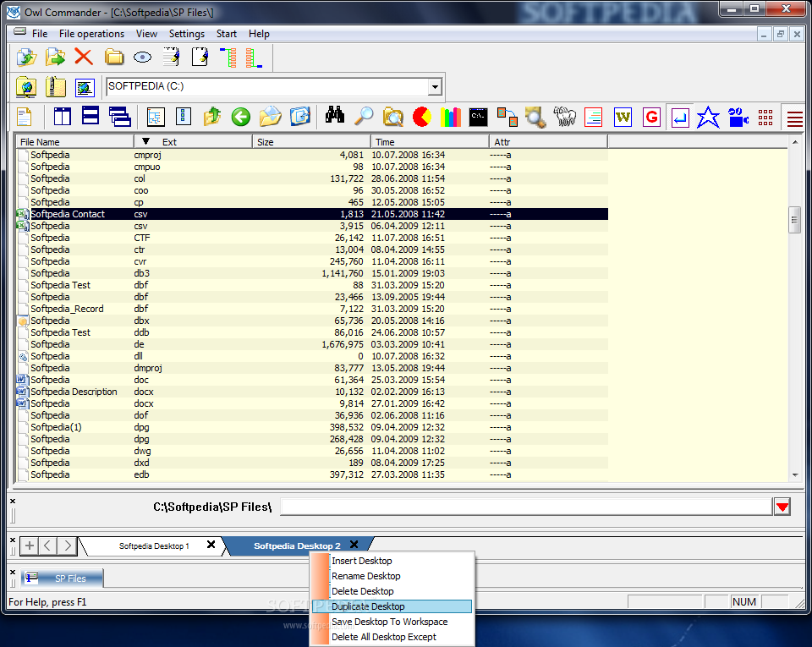Open the Settings menu
812x647 pixels.
tap(186, 34)
